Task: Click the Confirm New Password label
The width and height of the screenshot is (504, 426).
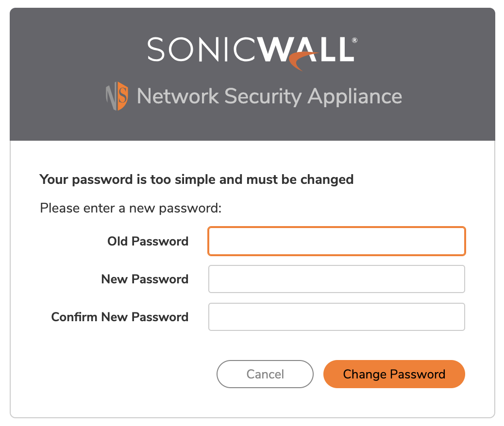Action: tap(120, 317)
